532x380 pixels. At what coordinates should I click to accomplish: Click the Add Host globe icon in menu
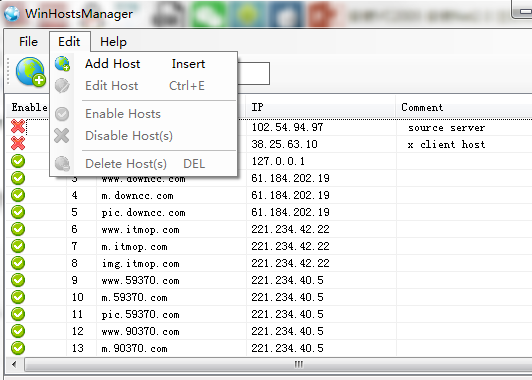(62, 64)
